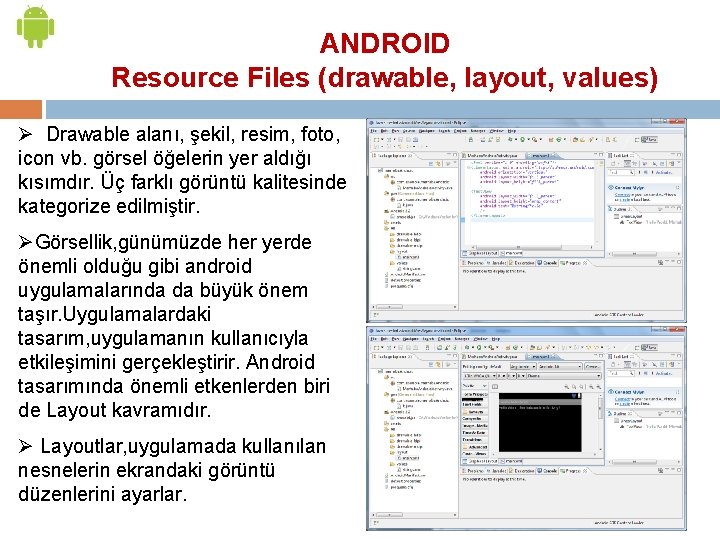Click the New Task icon in the upper Task List
The image size is (720, 540).
coord(613,163)
